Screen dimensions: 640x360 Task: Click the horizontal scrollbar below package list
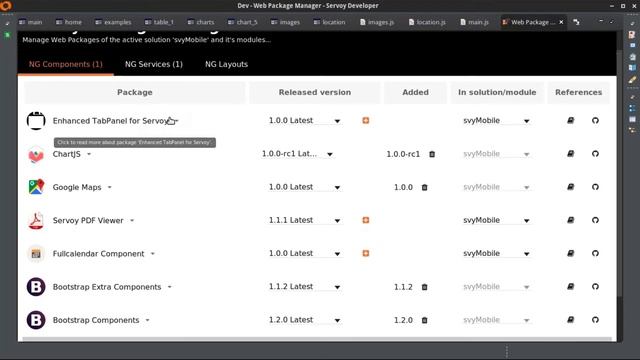(x=317, y=339)
